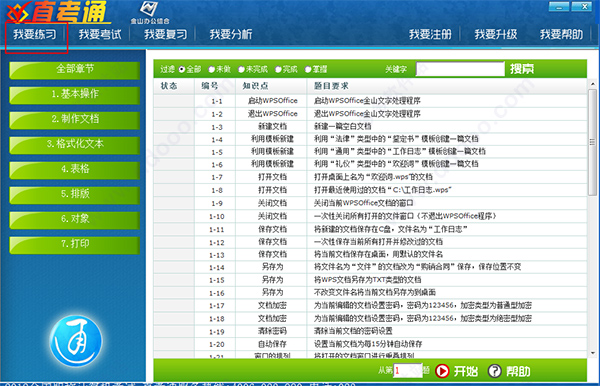Select row 1-2 退出WPSOffice
This screenshot has height=386, width=600.
point(370,114)
